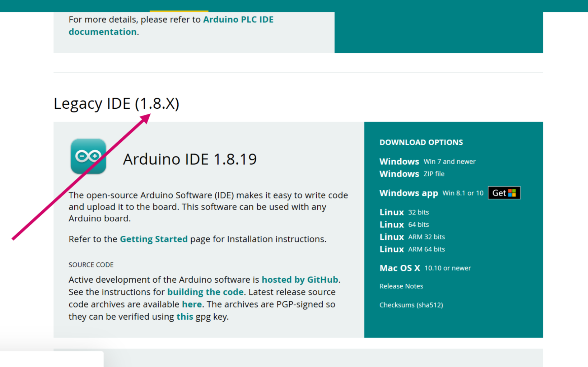Download Linux 64 bits build

(404, 225)
